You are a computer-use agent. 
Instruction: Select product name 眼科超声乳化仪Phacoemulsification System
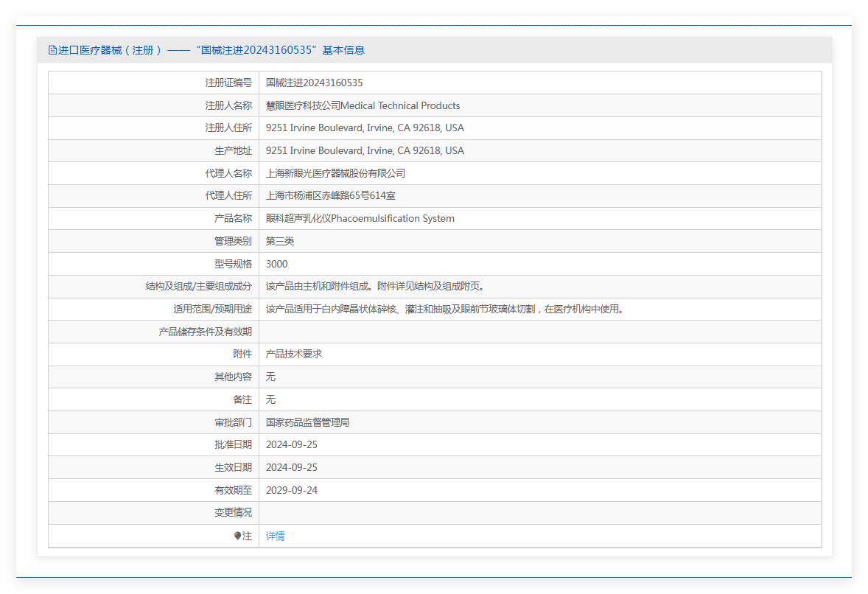[x=360, y=219]
